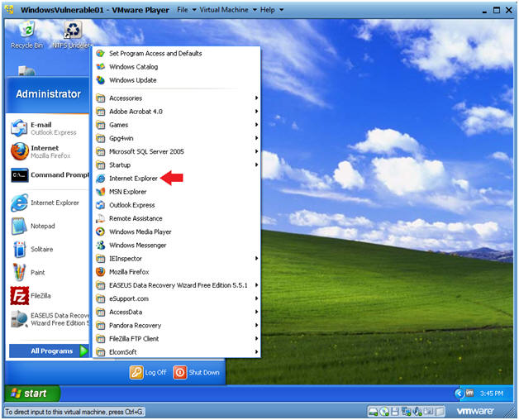The width and height of the screenshot is (519, 420).
Task: Click VMware hard disk status icon
Action: point(373,412)
